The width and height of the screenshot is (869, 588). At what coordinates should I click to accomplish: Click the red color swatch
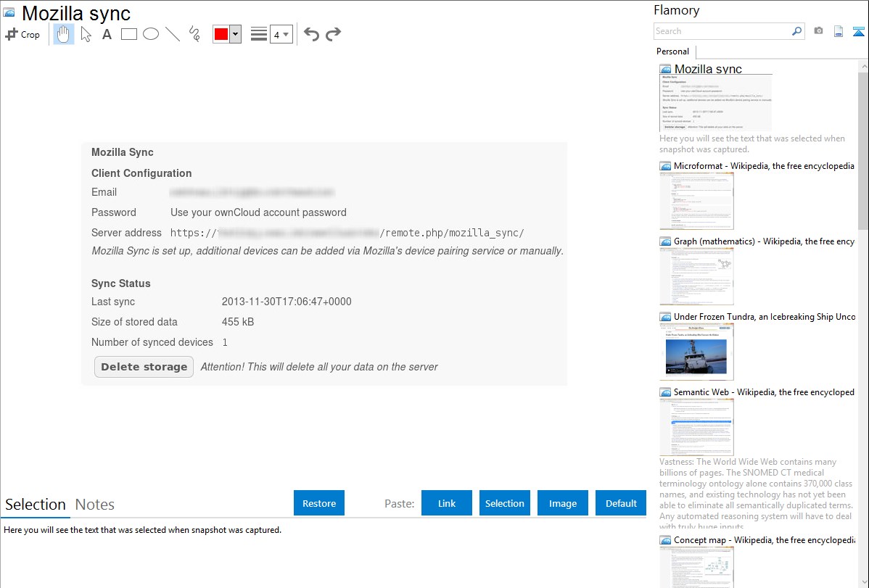pos(221,34)
